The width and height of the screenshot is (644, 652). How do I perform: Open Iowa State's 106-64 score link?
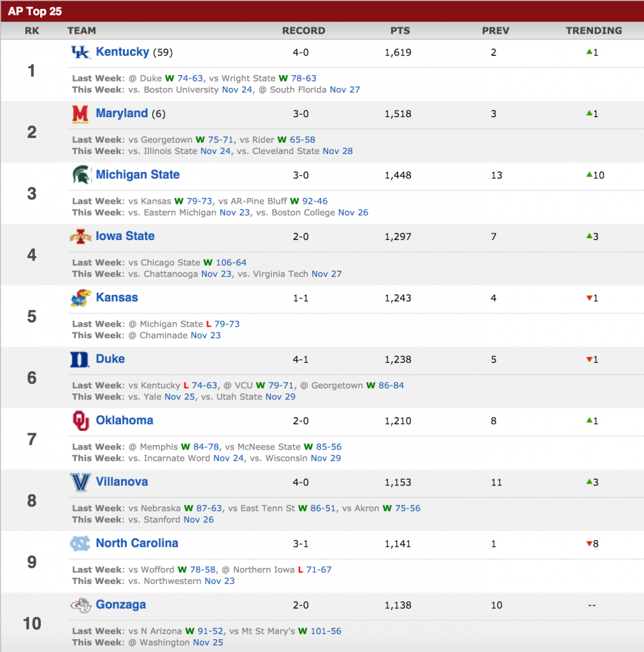pyautogui.click(x=231, y=262)
